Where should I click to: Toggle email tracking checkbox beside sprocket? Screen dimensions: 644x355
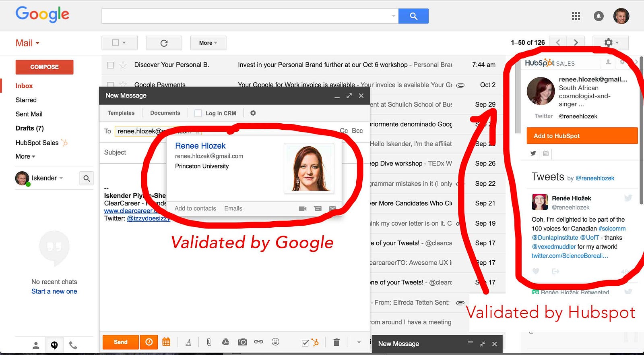coord(305,343)
